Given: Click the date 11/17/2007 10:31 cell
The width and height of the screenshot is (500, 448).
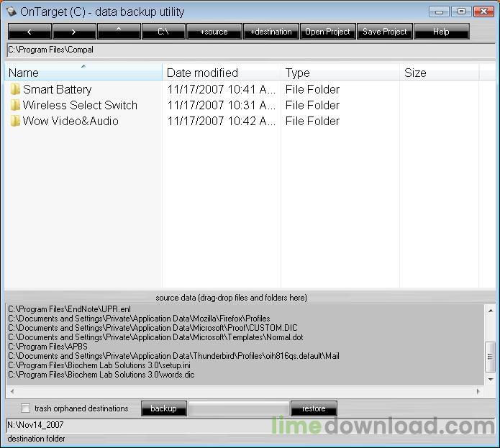Looking at the screenshot, I should coord(222,105).
